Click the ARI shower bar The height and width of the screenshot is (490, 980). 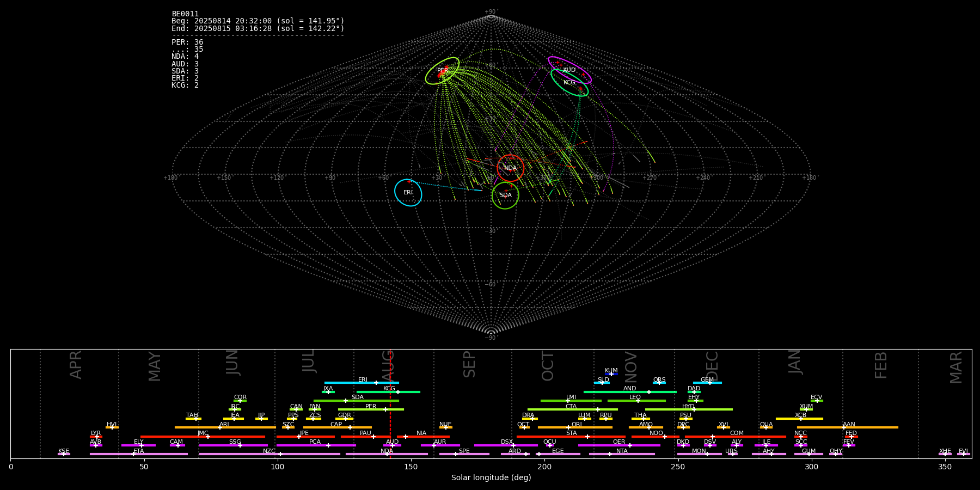225,427
